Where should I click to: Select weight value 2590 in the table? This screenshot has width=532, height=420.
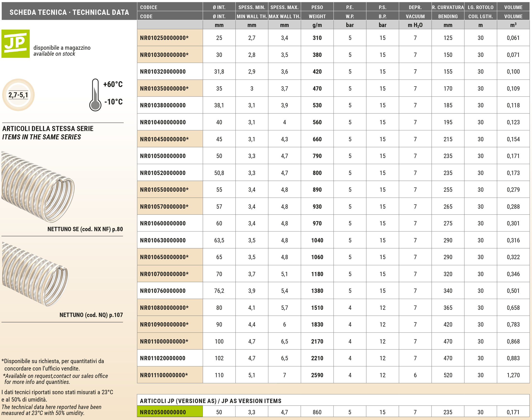tap(317, 375)
